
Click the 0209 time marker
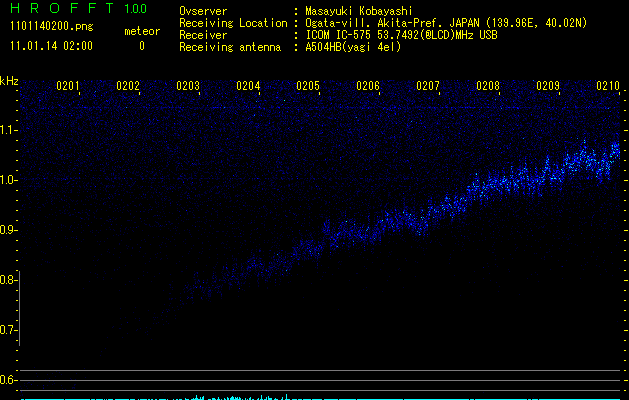click(548, 86)
